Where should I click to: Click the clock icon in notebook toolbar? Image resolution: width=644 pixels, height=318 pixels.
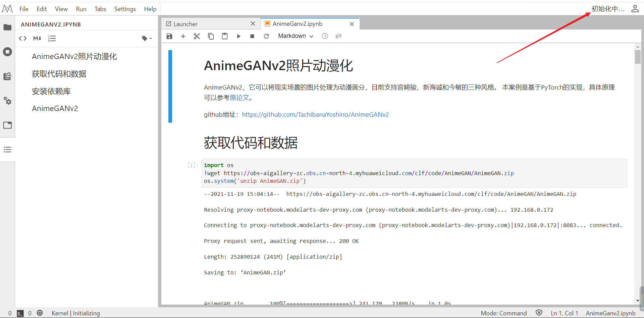(x=325, y=36)
